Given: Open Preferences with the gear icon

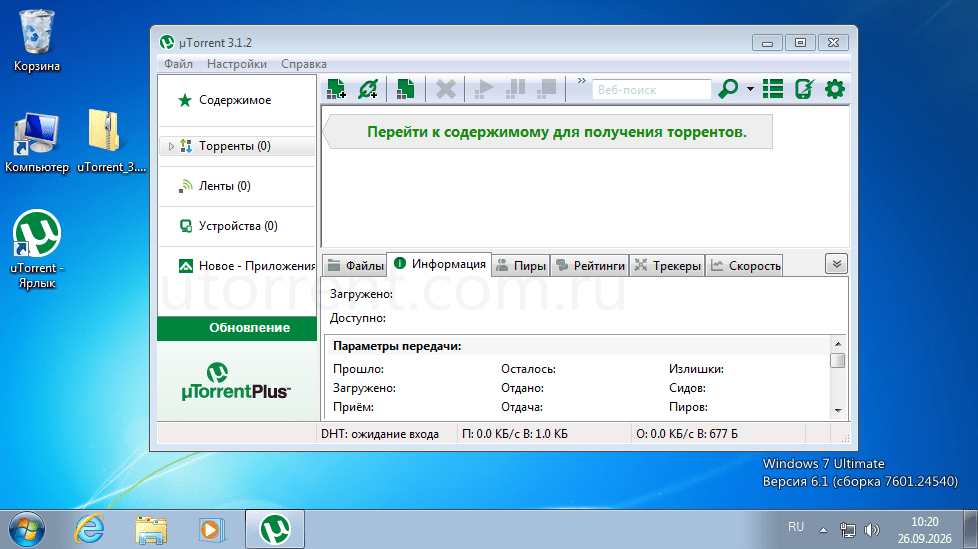Looking at the screenshot, I should tap(835, 89).
